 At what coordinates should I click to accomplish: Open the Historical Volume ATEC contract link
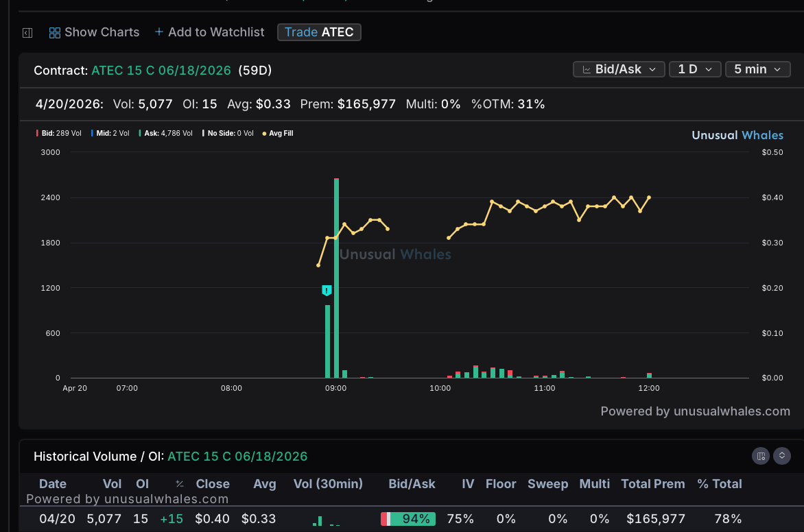pos(237,456)
